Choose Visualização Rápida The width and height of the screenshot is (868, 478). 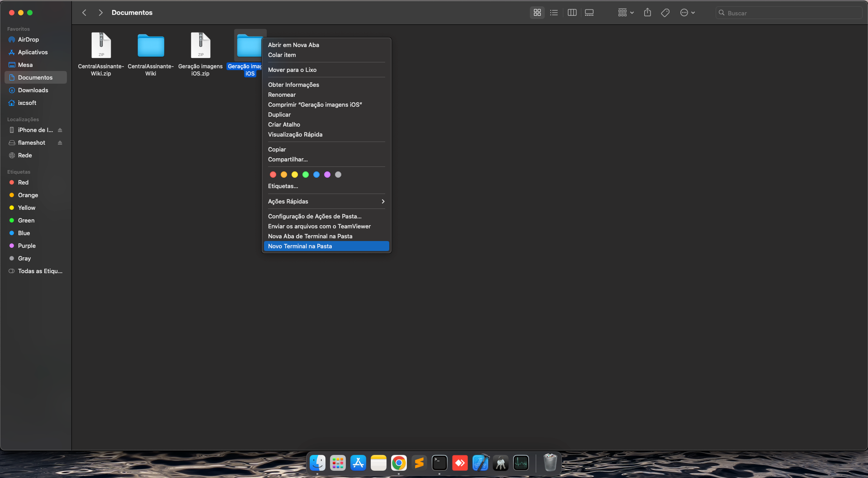point(326,135)
